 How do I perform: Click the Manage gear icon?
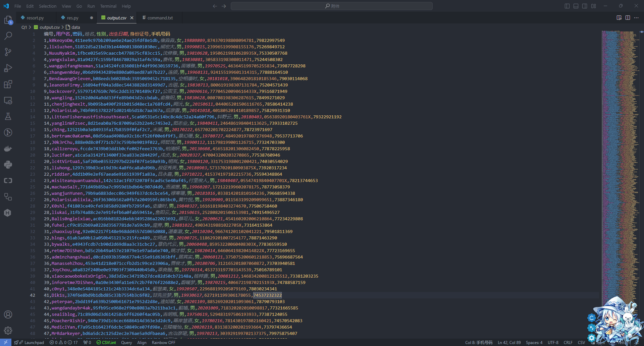pos(8,331)
